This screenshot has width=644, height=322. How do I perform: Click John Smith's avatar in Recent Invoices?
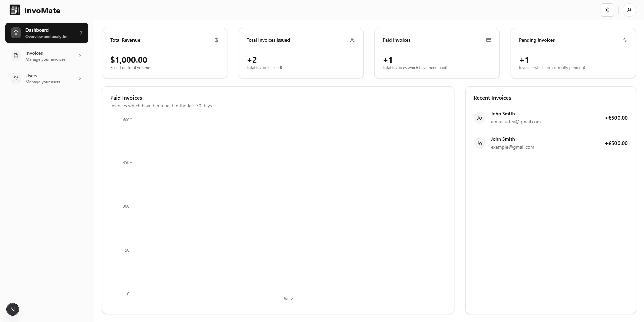(x=479, y=118)
